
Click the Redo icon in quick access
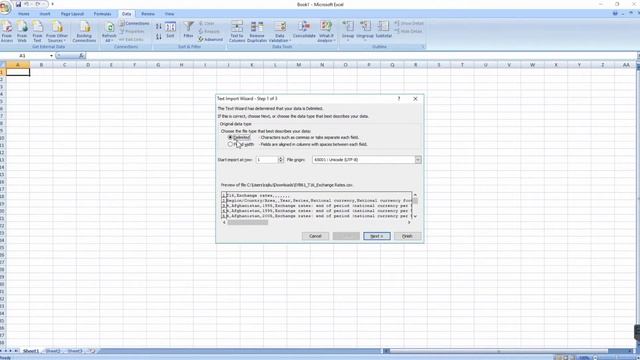38,4
